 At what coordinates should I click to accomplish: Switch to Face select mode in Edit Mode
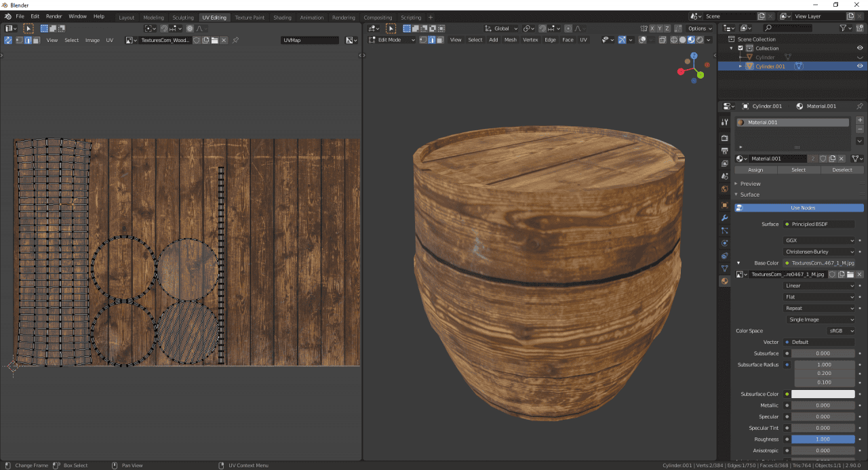(x=441, y=39)
